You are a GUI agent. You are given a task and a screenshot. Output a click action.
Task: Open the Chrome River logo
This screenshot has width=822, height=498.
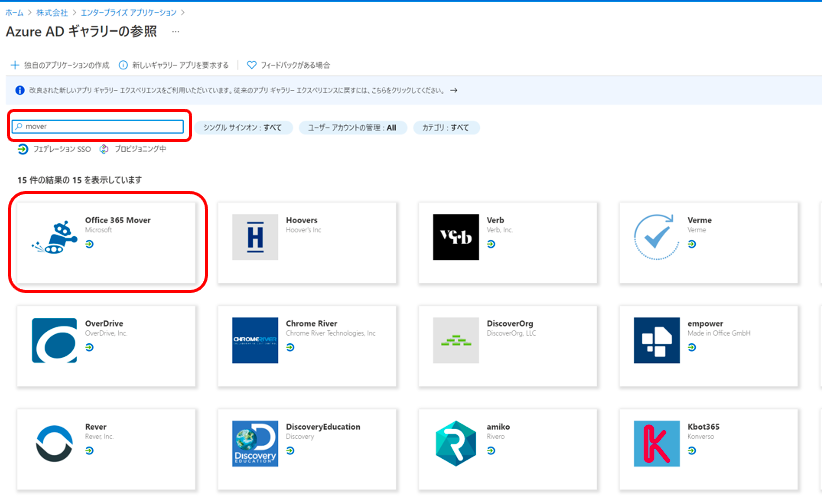pos(255,340)
